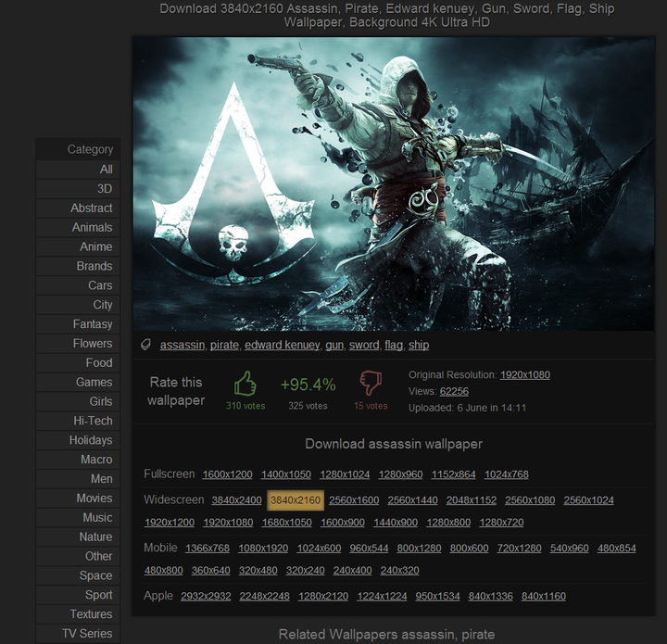Go to the TV Series category
Viewport: 667px width, 644px height.
tap(78, 634)
